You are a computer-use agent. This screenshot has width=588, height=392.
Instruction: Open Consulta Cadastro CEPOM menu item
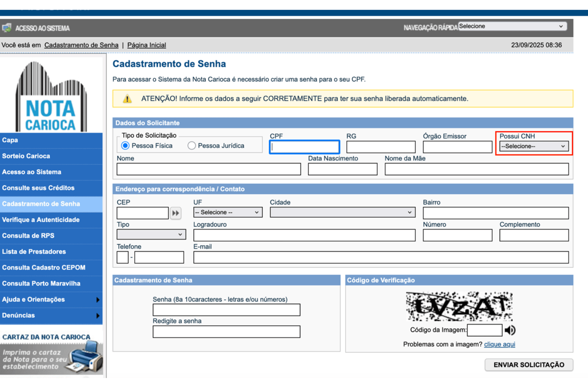coord(51,268)
